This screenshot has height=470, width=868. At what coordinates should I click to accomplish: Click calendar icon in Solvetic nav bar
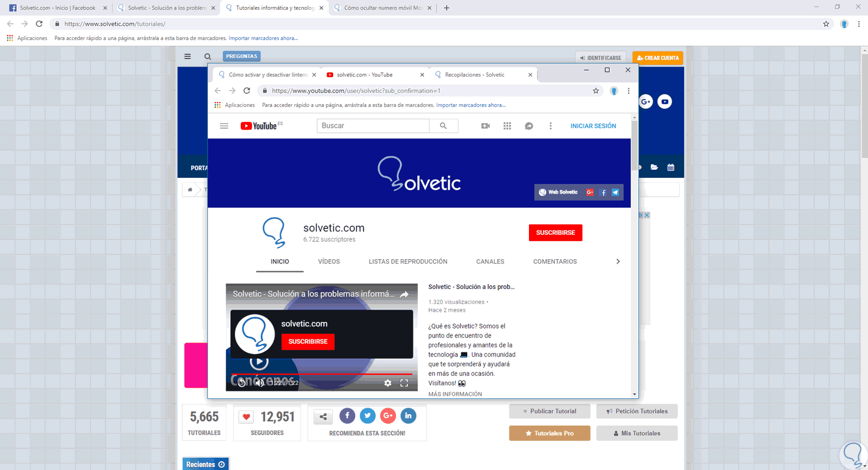coord(671,168)
